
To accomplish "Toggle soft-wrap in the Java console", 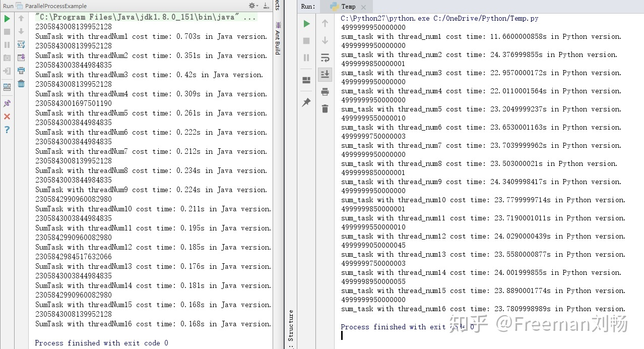I will point(21,44).
